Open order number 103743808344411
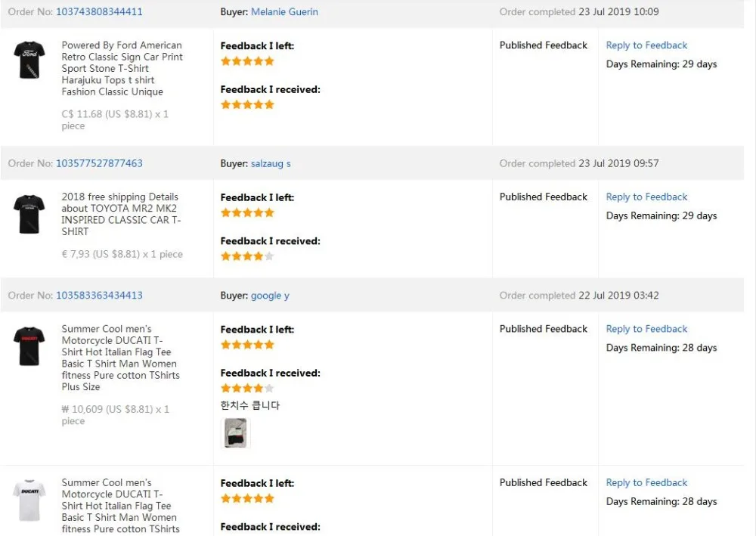Screen dimensions: 756x536 99,12
